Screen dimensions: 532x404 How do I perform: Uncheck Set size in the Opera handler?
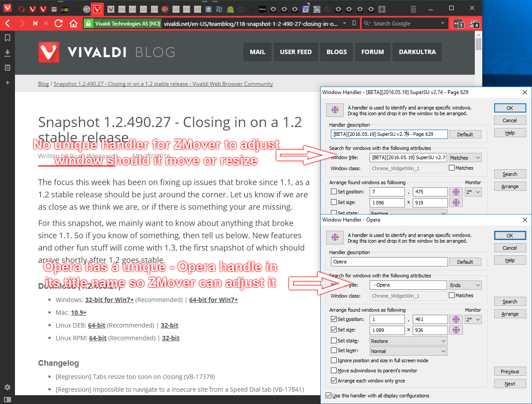click(334, 330)
